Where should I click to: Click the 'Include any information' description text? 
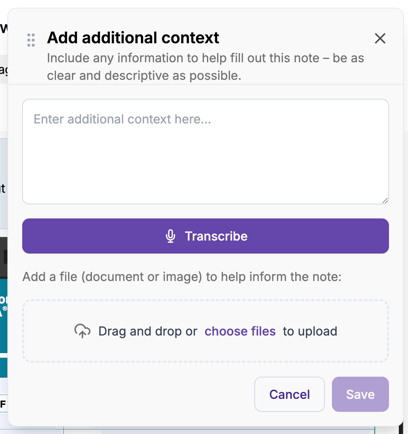tap(205, 67)
